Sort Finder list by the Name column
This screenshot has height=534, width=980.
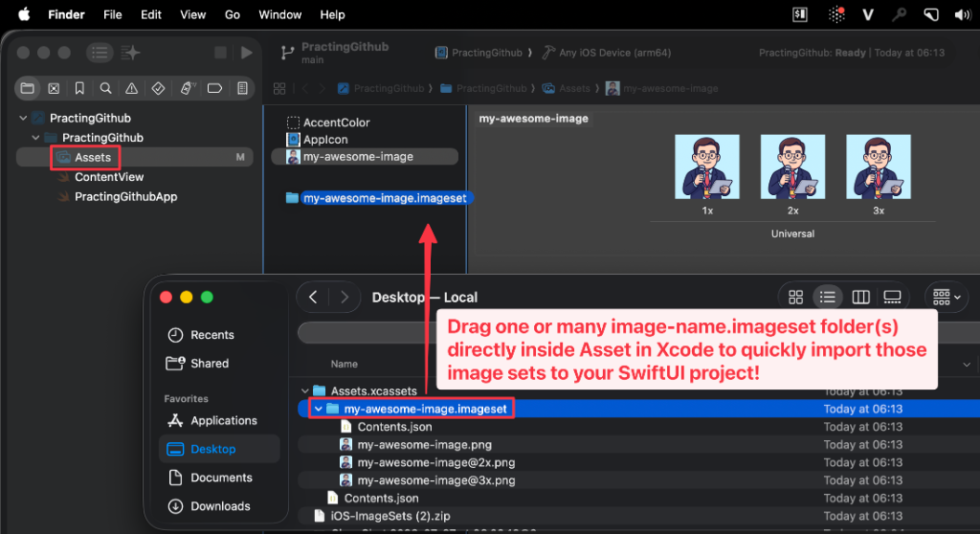click(345, 364)
